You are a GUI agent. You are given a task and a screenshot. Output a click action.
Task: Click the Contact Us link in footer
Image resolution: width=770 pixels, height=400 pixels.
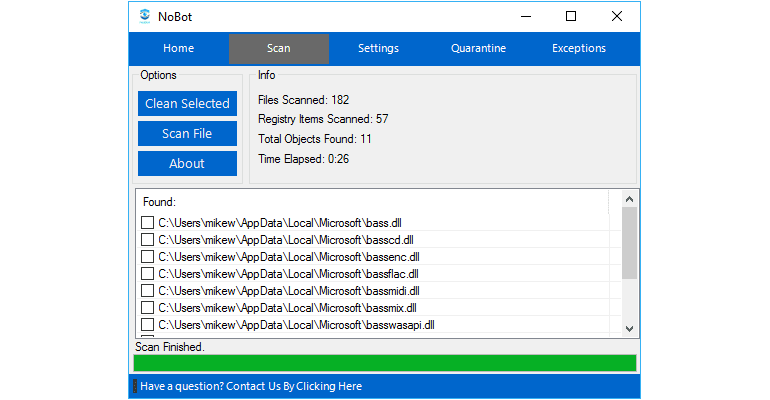(251, 386)
